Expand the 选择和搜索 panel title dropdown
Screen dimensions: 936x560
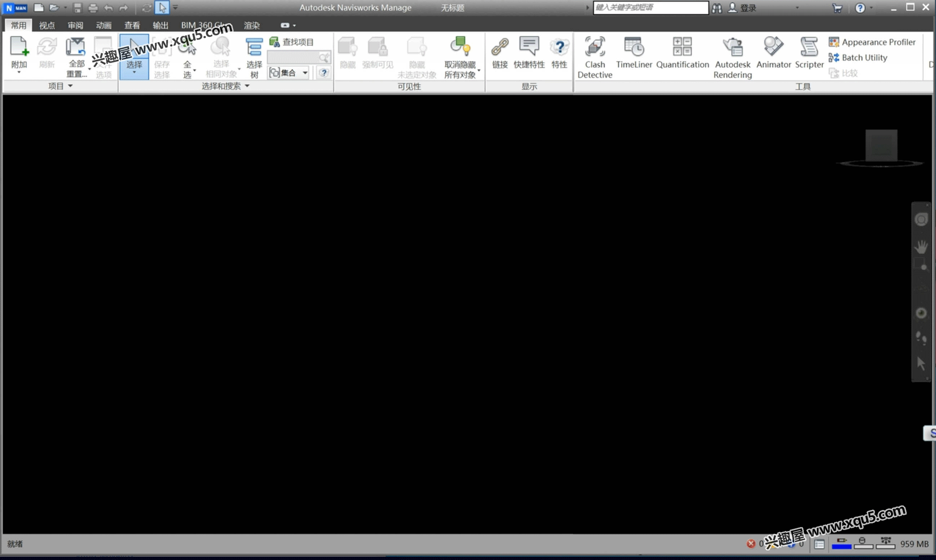point(226,86)
